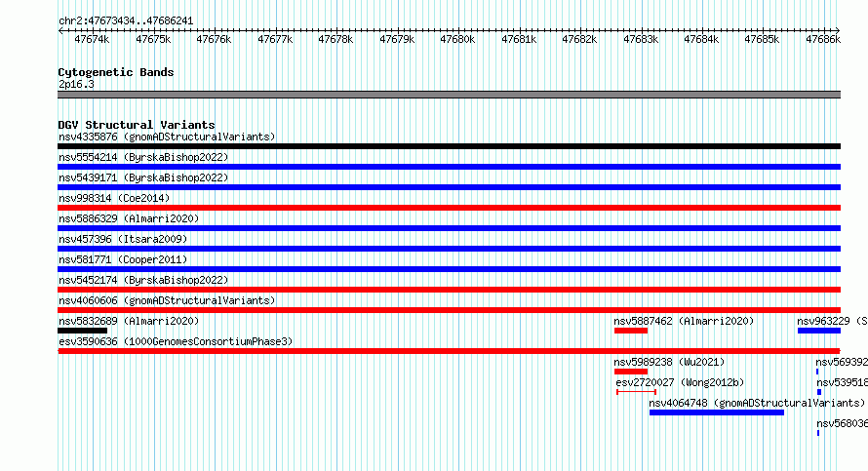Select the Cytogenetic Bands track title

(x=116, y=72)
